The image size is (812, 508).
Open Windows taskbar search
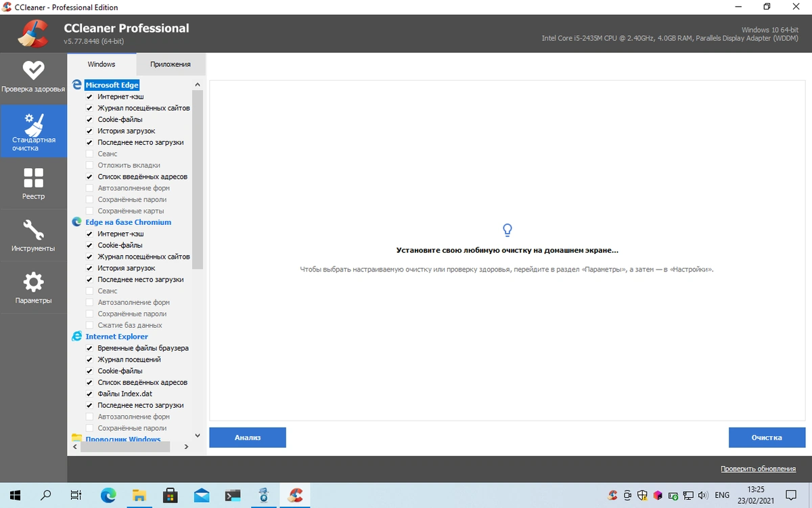coord(47,495)
